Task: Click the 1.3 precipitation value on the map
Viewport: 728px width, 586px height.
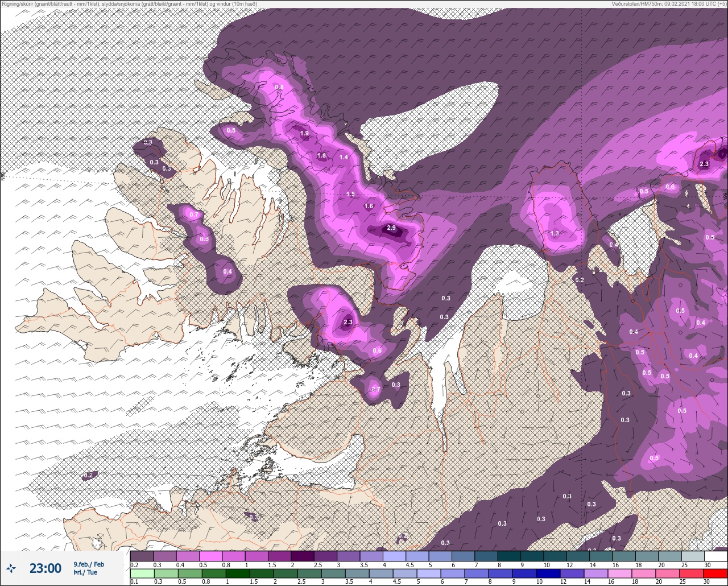Action: point(555,234)
